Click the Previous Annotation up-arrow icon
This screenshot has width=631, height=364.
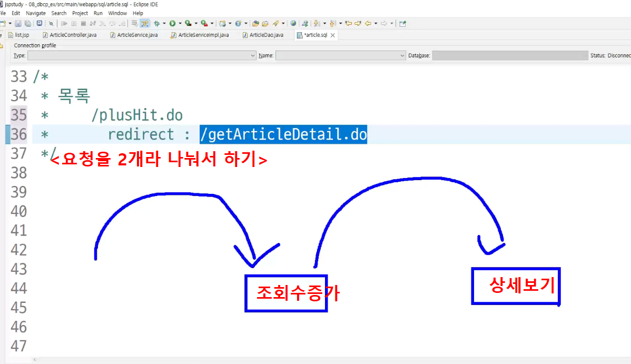[x=332, y=23]
